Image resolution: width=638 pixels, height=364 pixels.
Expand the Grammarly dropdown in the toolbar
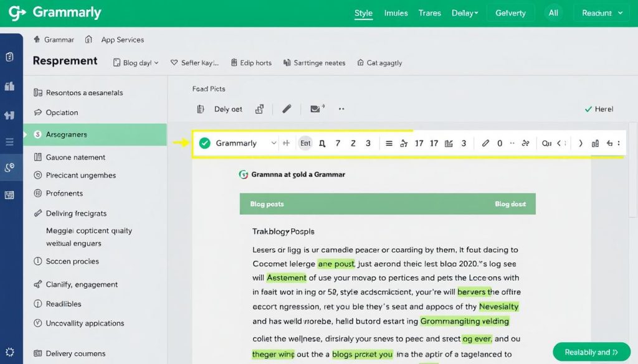tap(274, 143)
